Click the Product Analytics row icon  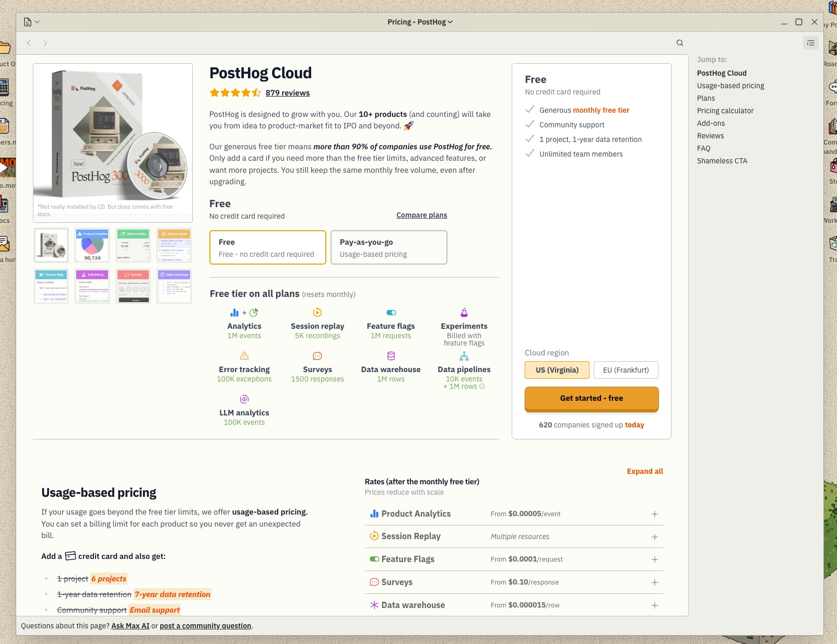click(374, 514)
